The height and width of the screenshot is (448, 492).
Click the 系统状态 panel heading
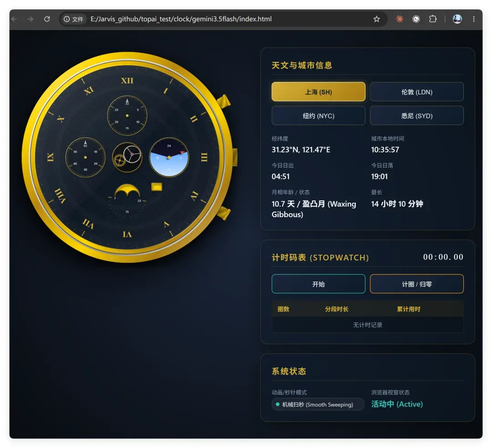(x=289, y=371)
